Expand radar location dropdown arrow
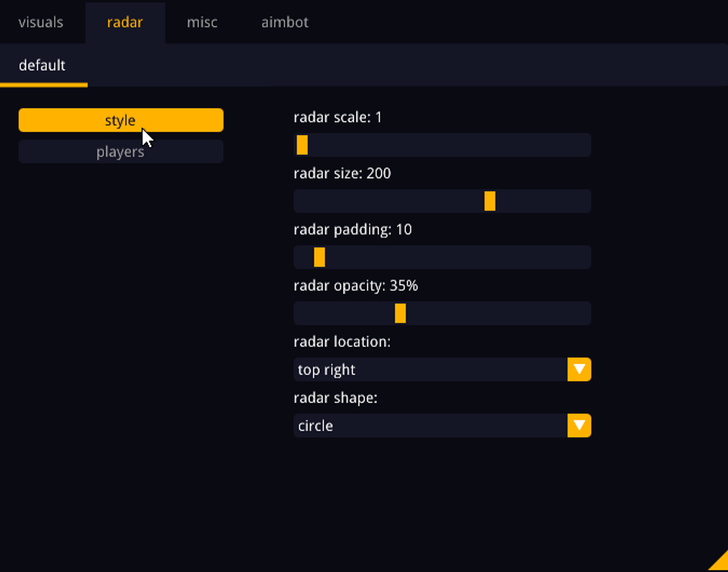Viewport: 728px width, 572px height. tap(579, 369)
